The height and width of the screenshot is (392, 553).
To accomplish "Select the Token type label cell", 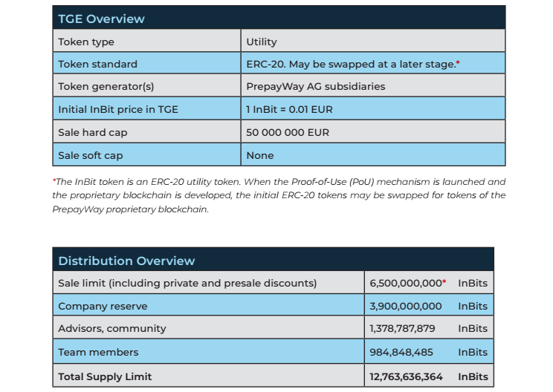I will tap(146, 41).
